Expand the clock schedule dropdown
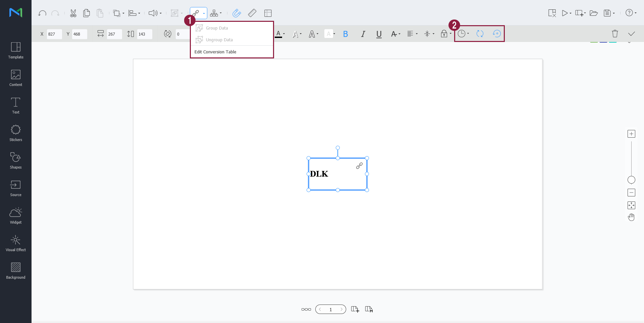644x323 pixels. click(x=464, y=34)
